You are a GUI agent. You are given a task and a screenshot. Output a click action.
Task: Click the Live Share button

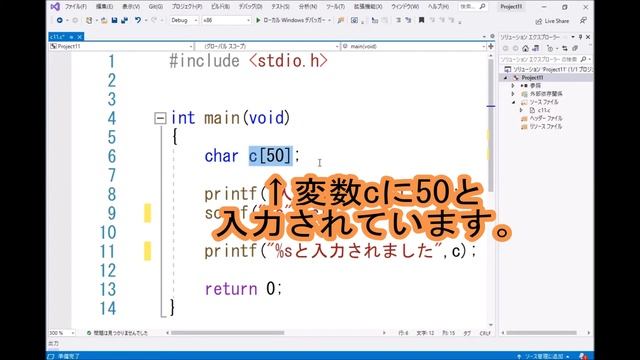[552, 21]
